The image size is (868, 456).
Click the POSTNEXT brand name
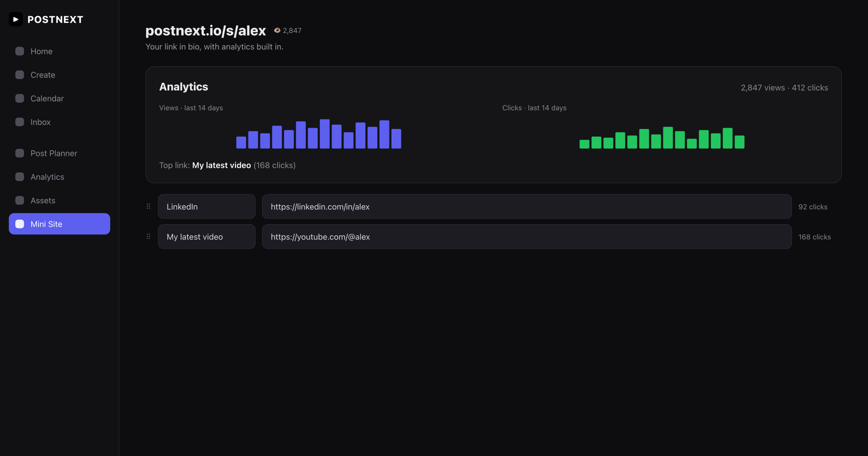point(55,20)
